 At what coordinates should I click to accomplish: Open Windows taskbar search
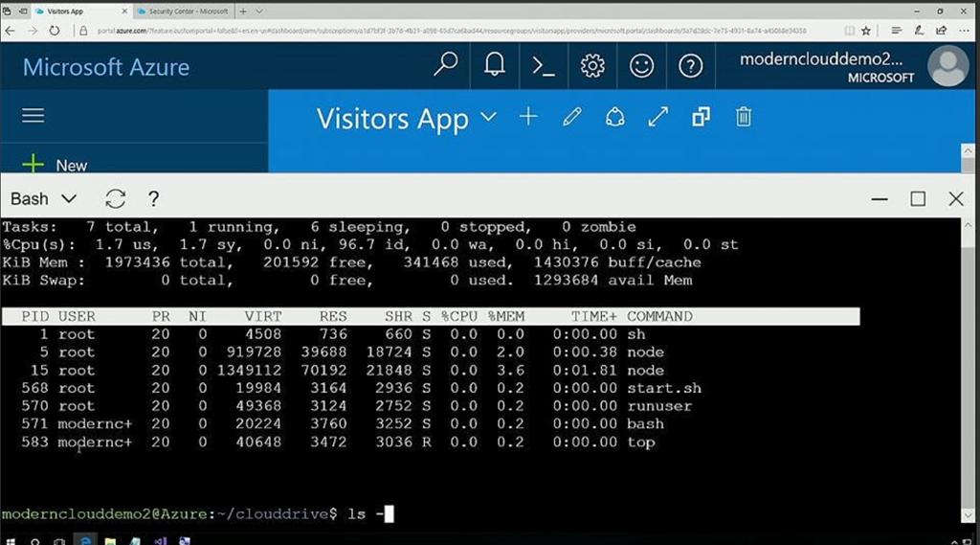tap(35, 541)
